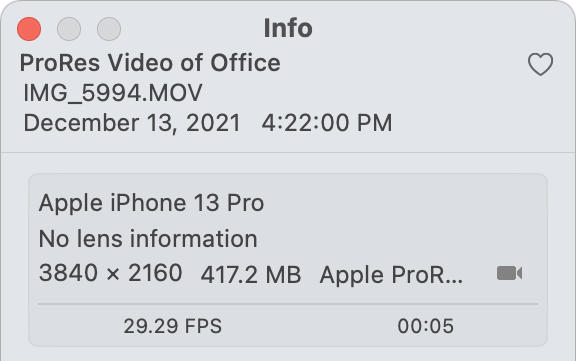
Task: Select the year 2021 in the date
Action: coord(213,123)
